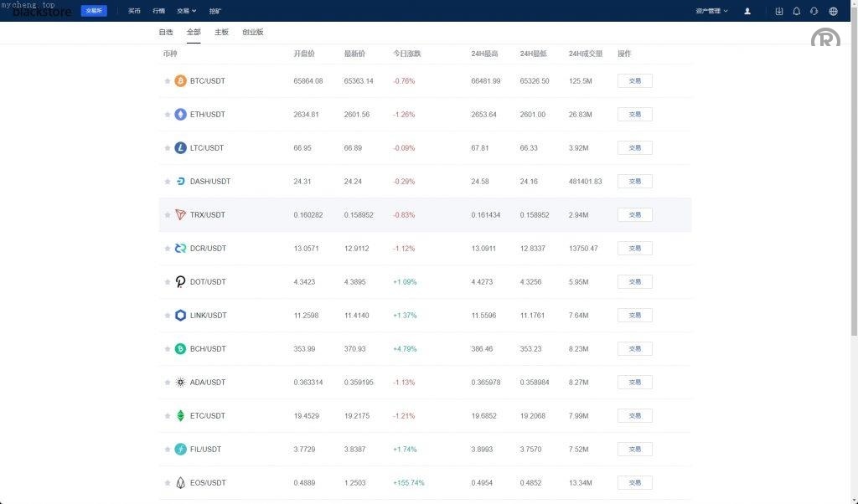Click the Polkadot DOT coin icon

point(180,282)
